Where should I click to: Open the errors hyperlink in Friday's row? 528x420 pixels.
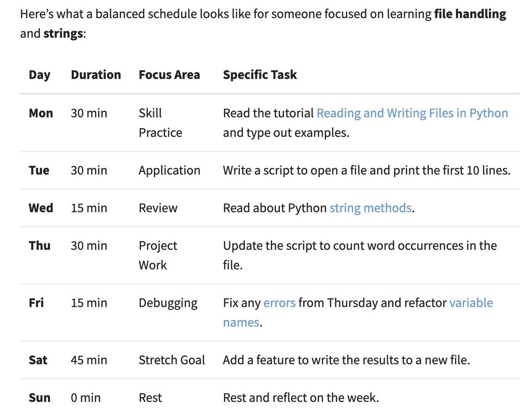[279, 303]
